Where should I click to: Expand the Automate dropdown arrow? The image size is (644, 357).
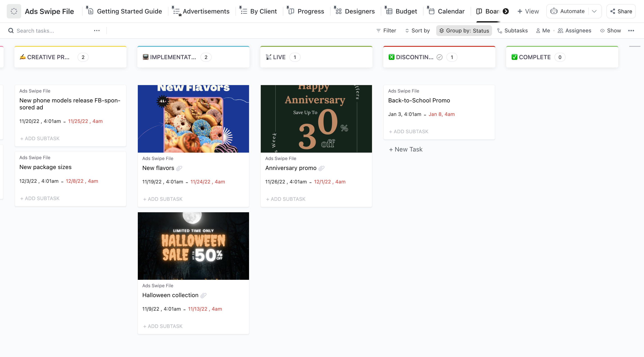point(594,11)
